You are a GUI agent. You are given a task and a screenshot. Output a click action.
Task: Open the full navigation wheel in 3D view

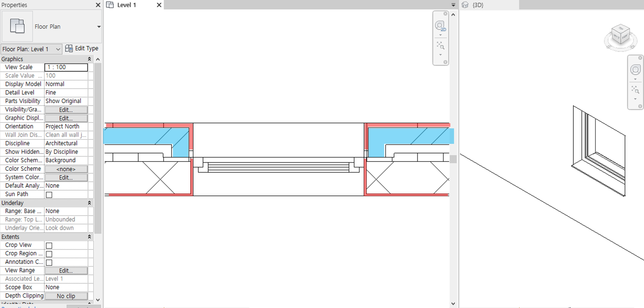635,70
